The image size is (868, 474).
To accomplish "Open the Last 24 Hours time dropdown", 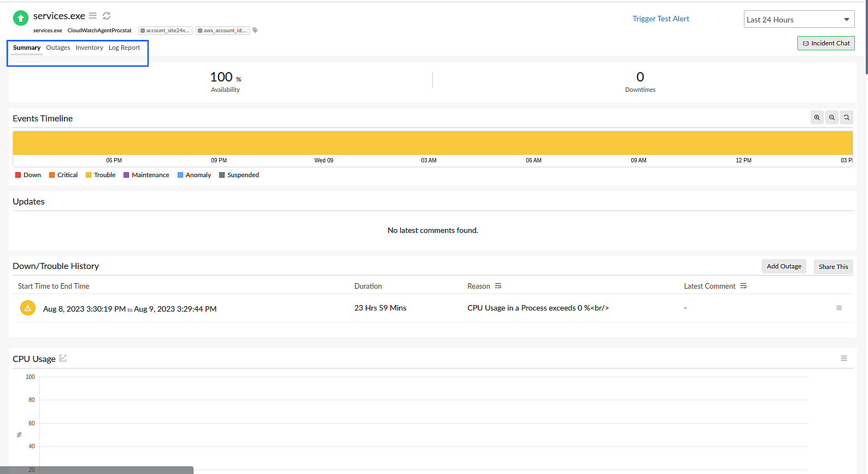I will click(798, 20).
